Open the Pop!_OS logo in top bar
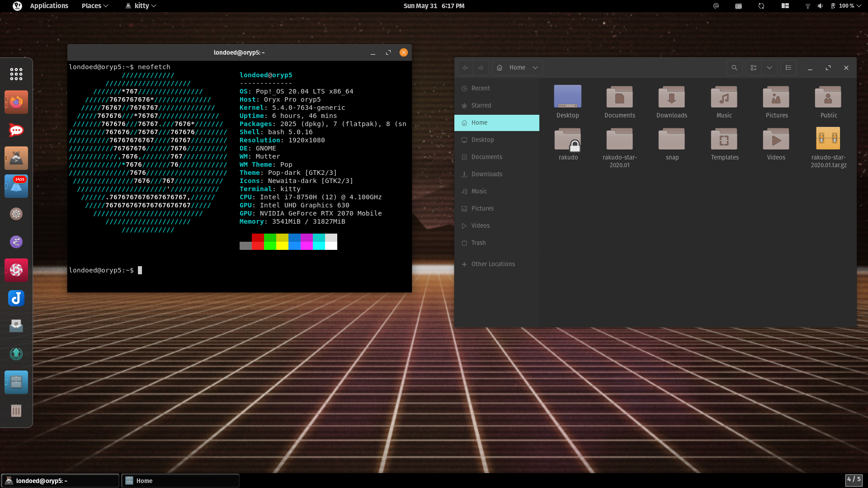 pyautogui.click(x=17, y=6)
